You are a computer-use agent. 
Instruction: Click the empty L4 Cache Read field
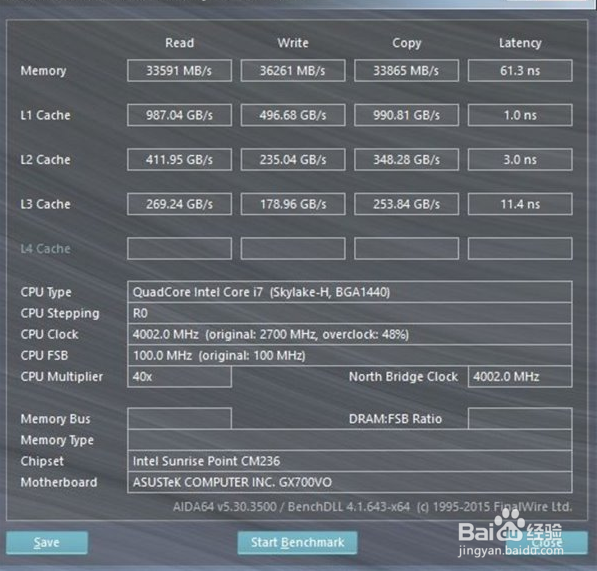click(179, 249)
